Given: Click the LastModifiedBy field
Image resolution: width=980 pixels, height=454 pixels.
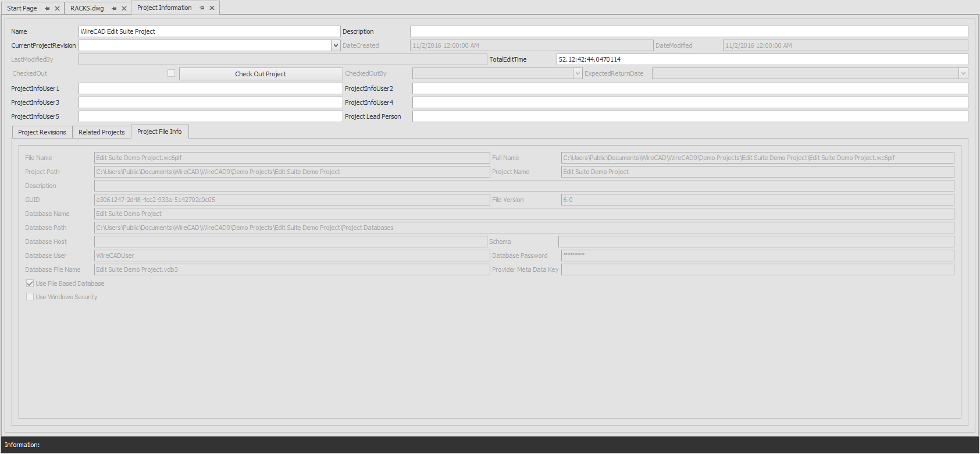Looking at the screenshot, I should (283, 59).
